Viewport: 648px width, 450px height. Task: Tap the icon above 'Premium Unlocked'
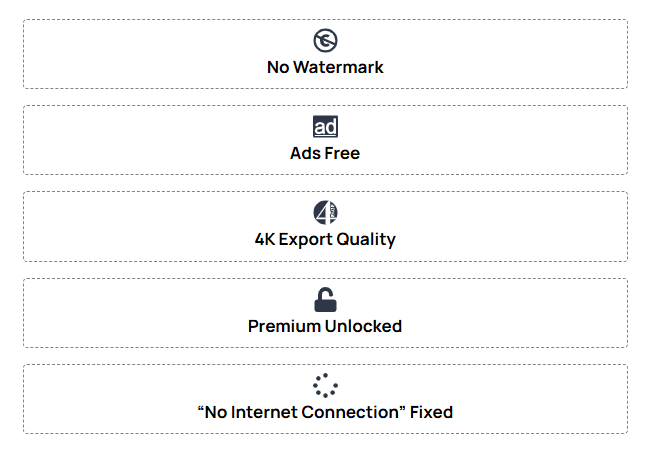[325, 299]
